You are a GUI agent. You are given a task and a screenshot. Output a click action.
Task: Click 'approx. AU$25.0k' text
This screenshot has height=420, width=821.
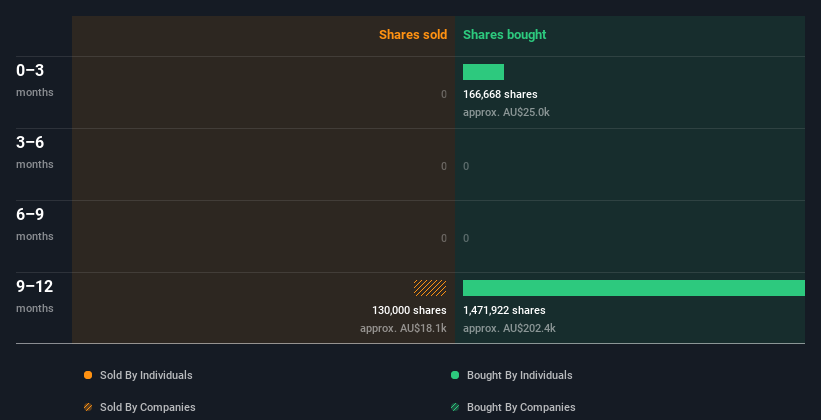(506, 112)
